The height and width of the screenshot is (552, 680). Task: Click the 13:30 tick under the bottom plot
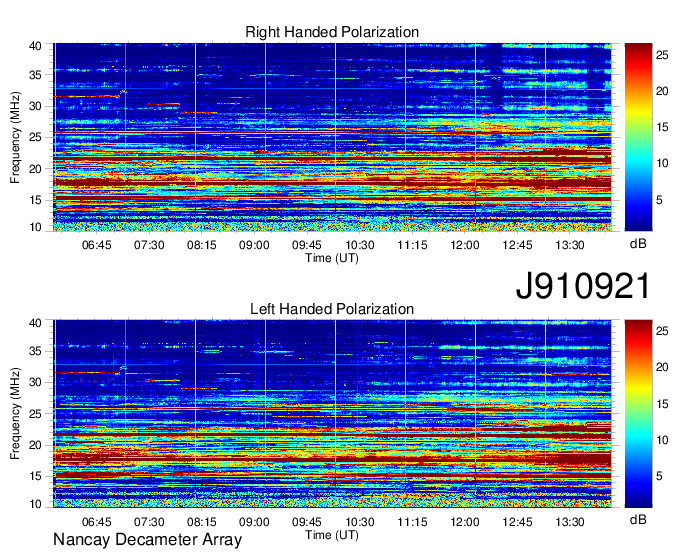(x=570, y=522)
